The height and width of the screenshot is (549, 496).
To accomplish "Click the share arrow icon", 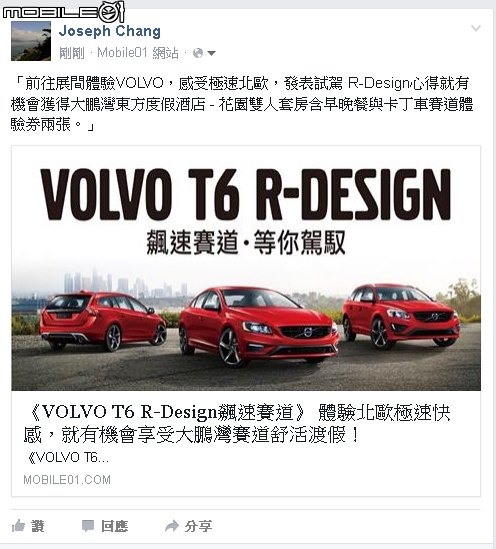I will (172, 526).
